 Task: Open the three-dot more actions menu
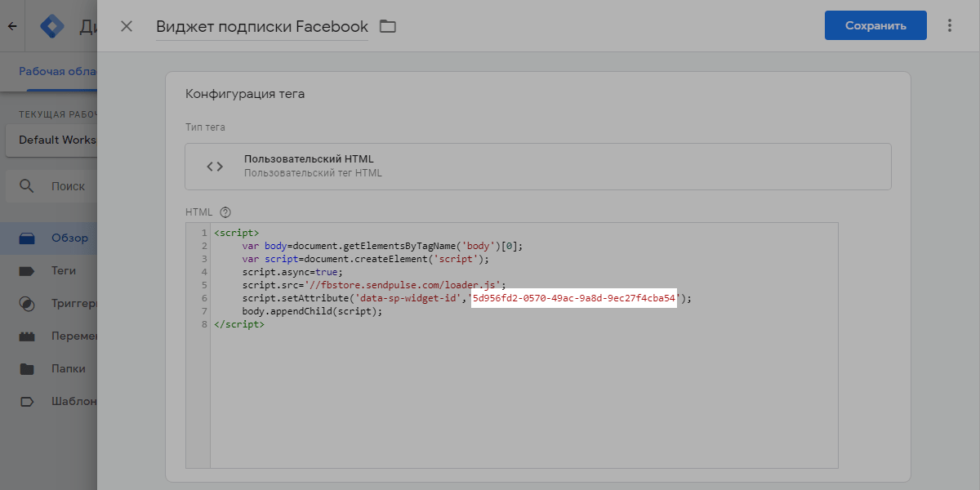950,25
